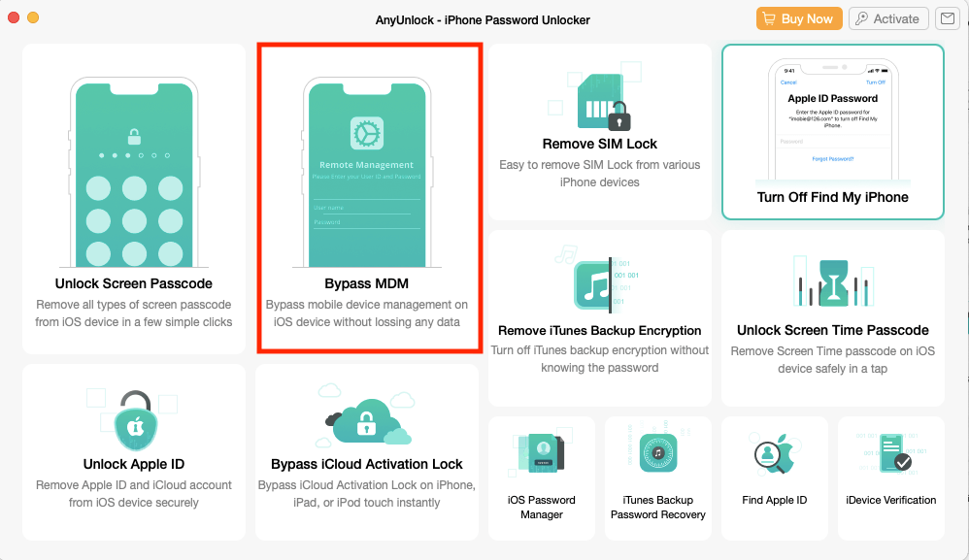Select the Unlock Apple ID padlock icon
This screenshot has width=969, height=560.
(x=133, y=422)
